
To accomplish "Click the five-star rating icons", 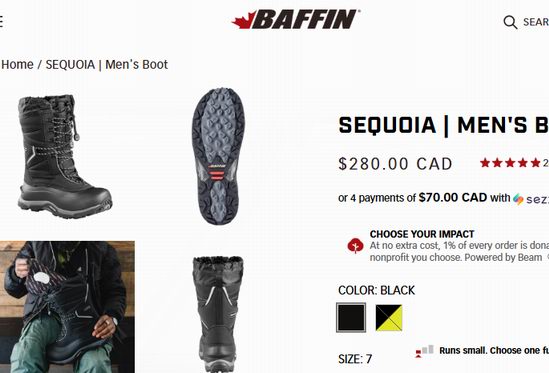I will [510, 163].
